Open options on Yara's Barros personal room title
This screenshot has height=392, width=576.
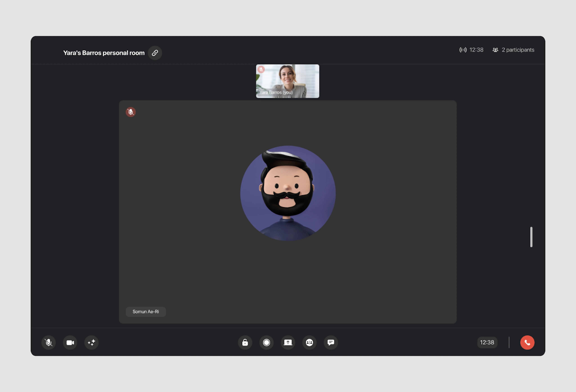coord(103,53)
